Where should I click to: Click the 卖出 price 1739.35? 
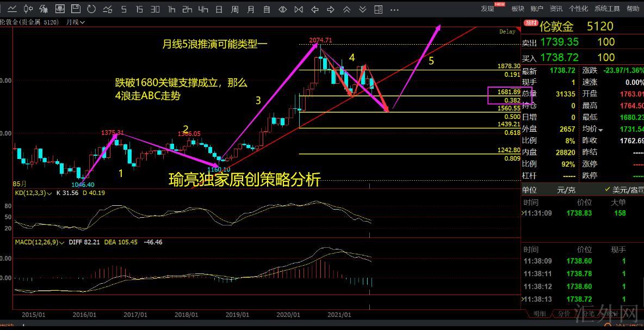point(559,42)
